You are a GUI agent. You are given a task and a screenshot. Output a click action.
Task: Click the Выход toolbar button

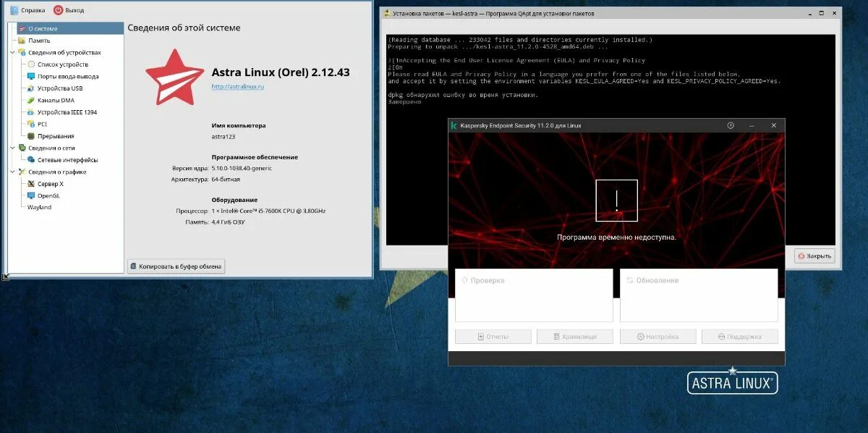[69, 10]
